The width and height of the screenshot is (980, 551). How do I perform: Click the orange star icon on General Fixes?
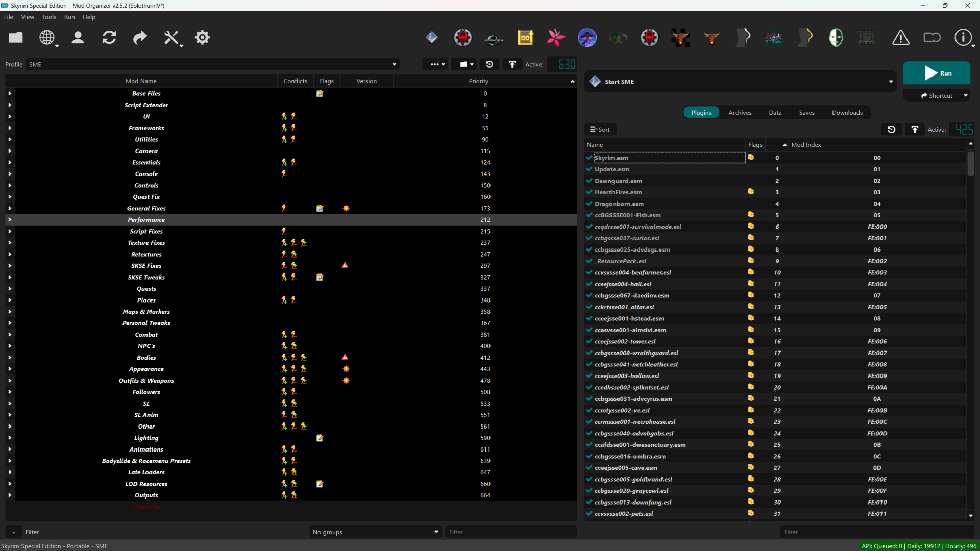tap(346, 208)
